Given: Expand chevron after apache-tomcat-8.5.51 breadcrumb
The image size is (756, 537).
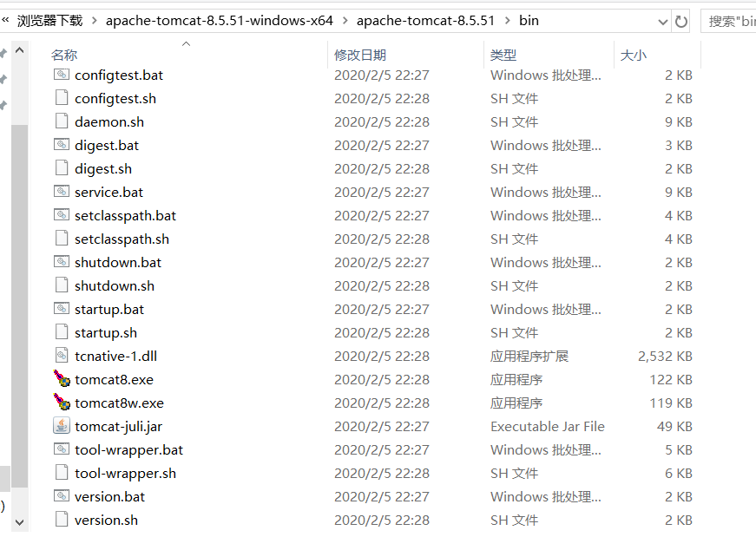Looking at the screenshot, I should (507, 21).
